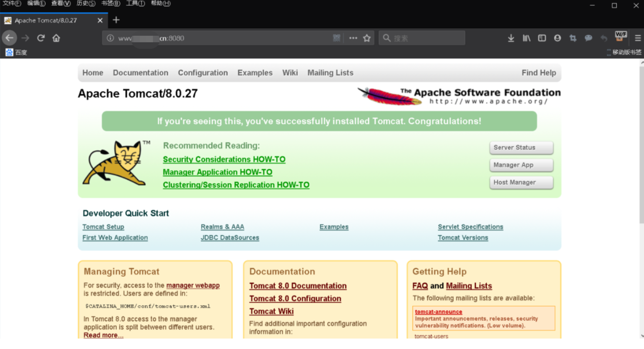Open the 文件(F) menu

point(12,3)
